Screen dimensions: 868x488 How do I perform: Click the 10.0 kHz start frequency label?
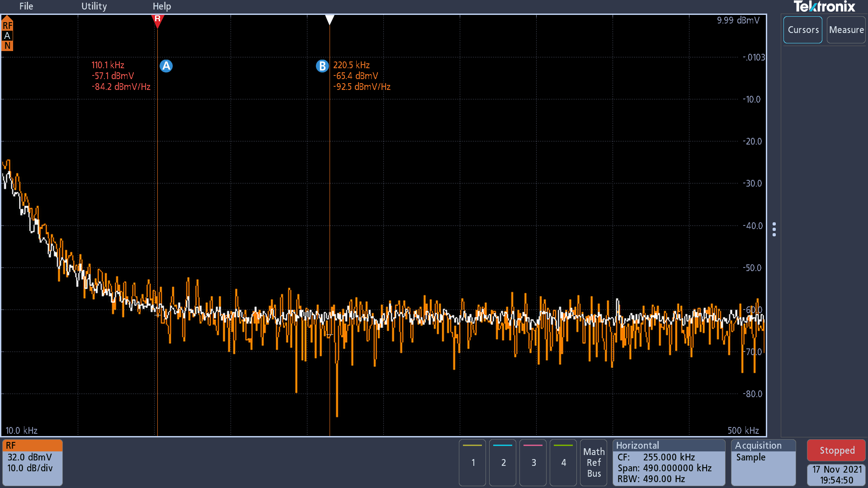(x=21, y=431)
